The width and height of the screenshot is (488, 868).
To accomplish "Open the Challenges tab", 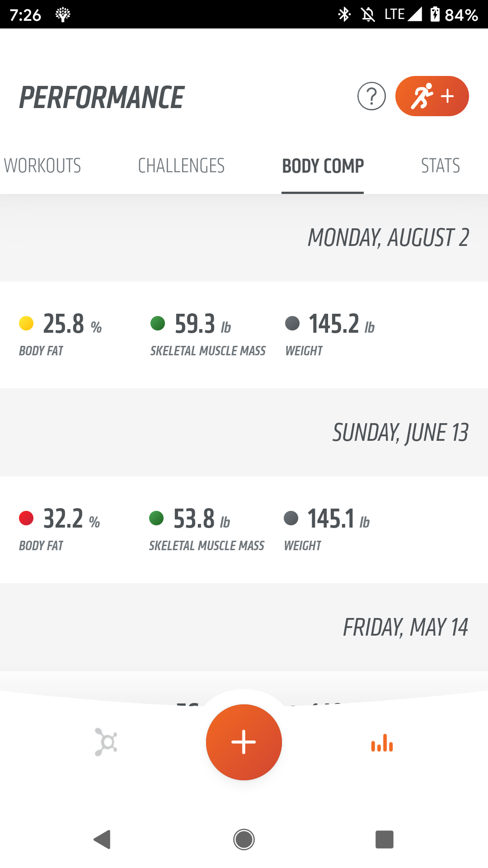I will [x=181, y=166].
